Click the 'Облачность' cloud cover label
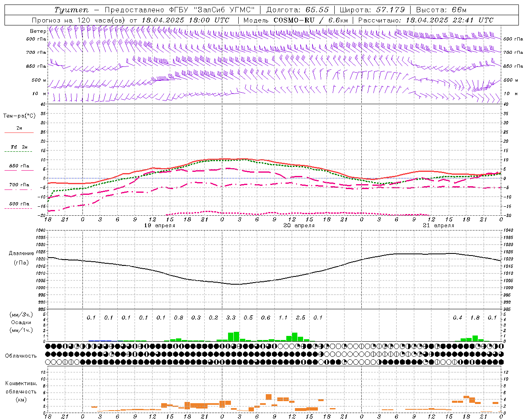Viewport: 525px width, 420px height. click(21, 356)
